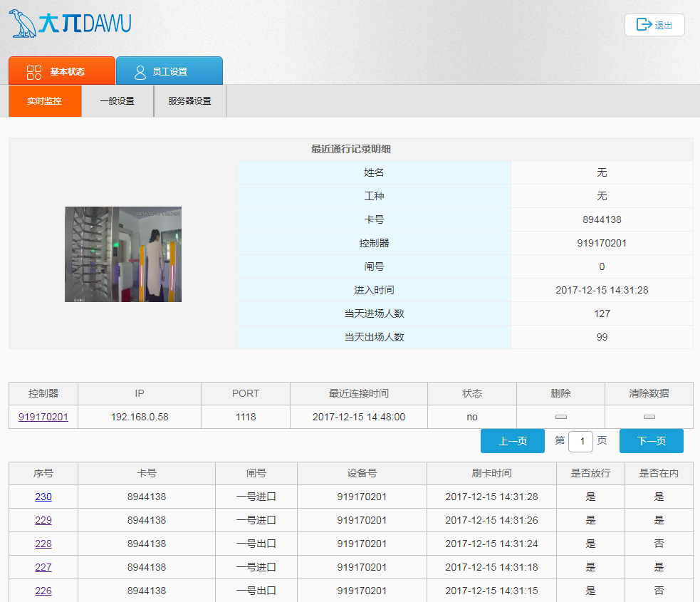Open the 基本状态 tab

pos(62,71)
